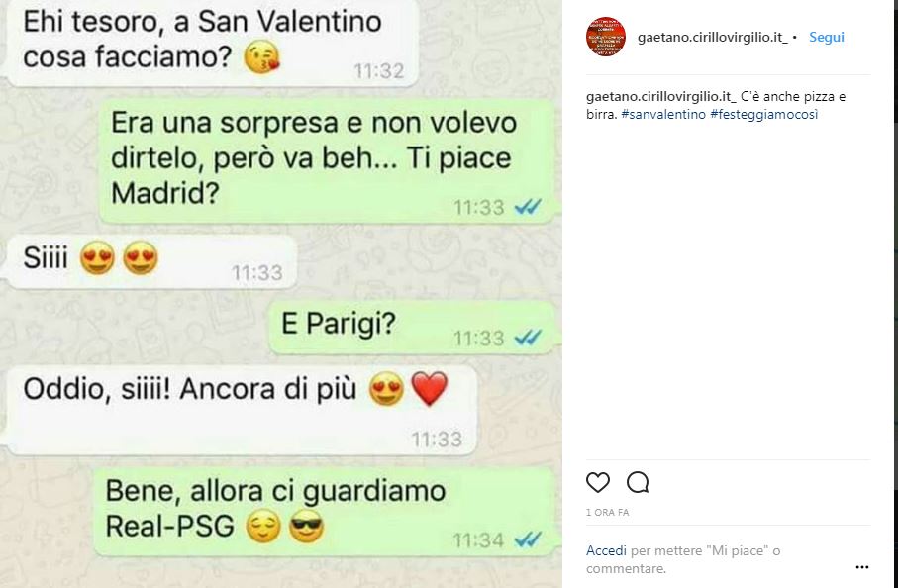This screenshot has width=898, height=588.
Task: Open the #festeggiamocosì hashtag
Action: 764,114
